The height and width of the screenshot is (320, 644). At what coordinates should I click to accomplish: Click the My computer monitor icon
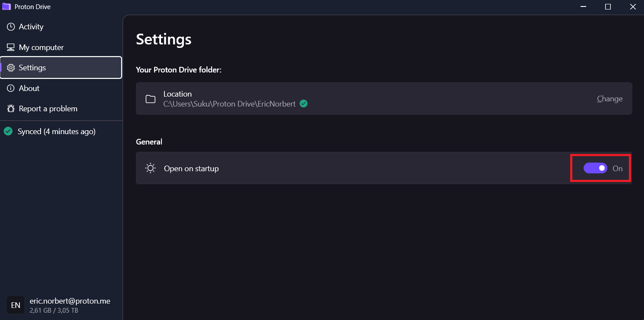click(x=11, y=47)
